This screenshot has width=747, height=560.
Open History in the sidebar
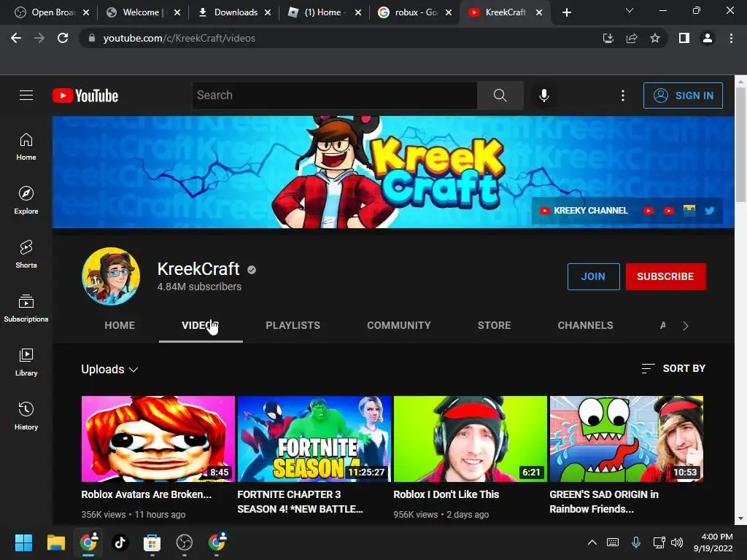pyautogui.click(x=26, y=416)
